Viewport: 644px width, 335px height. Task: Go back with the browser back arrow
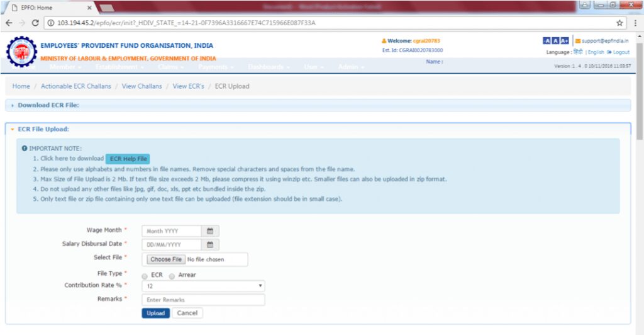click(9, 23)
